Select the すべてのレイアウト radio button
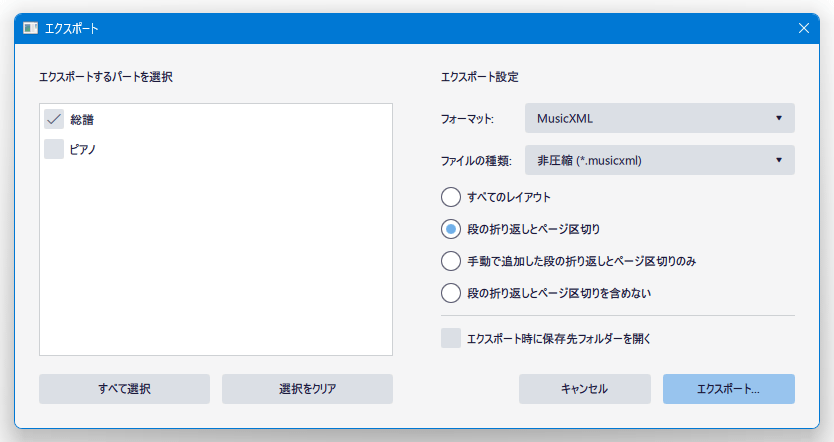Screen dimensions: 834x442 pos(451,197)
